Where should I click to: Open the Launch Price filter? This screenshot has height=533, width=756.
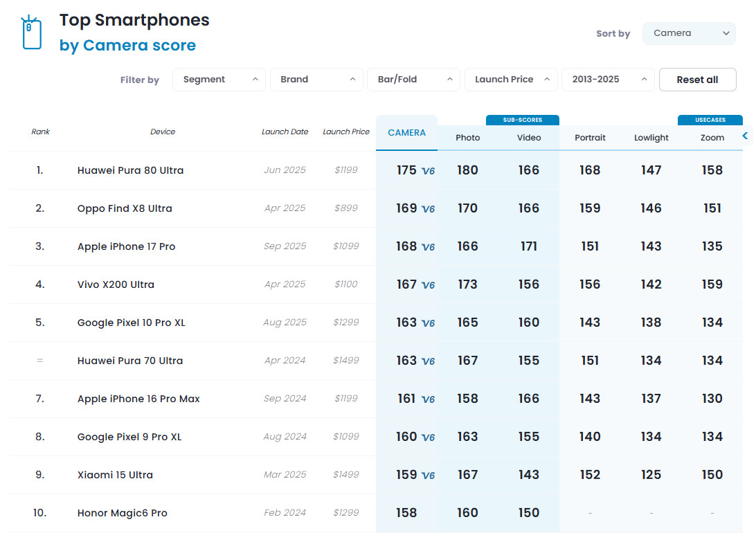(511, 80)
